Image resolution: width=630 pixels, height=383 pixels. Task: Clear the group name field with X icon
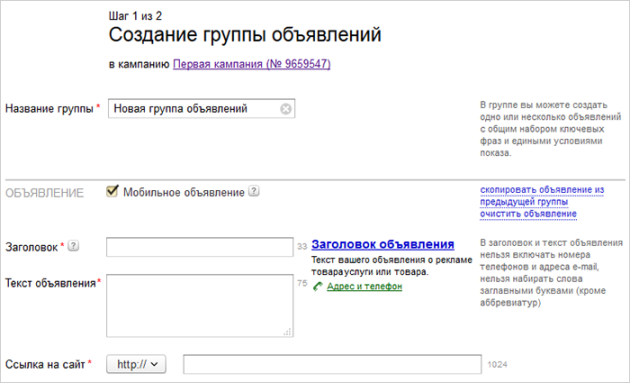click(286, 109)
